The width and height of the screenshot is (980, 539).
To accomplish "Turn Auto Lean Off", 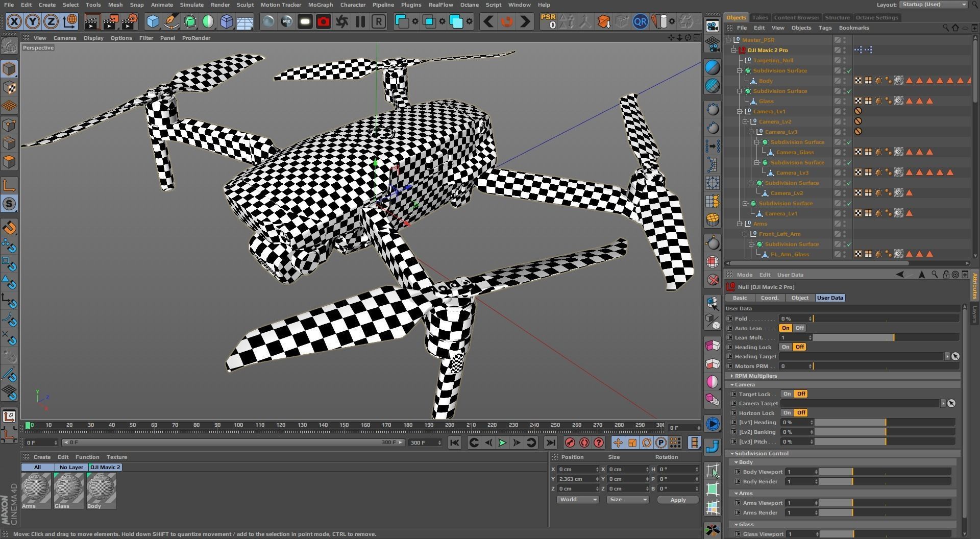I will click(799, 328).
